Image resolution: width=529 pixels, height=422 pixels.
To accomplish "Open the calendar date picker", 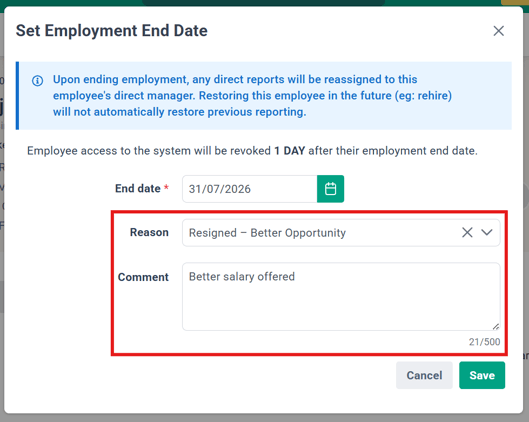I will [x=330, y=189].
